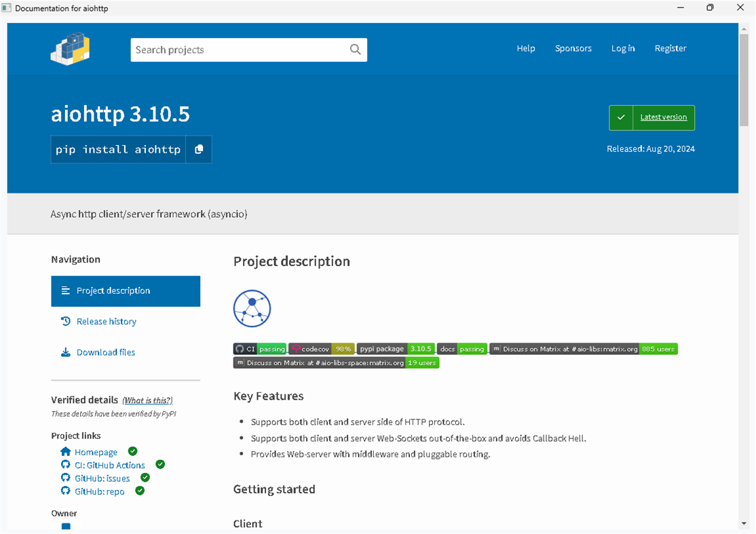The image size is (756, 534).
Task: Open Release history in navigation
Action: point(106,322)
